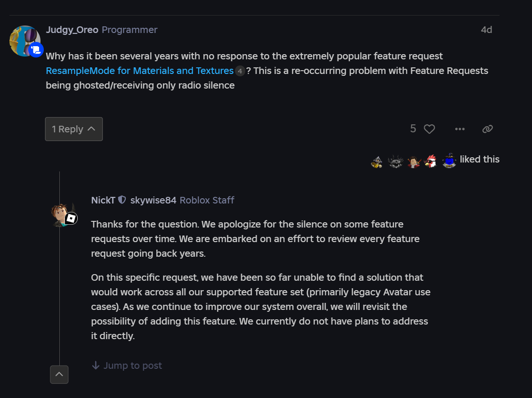Image resolution: width=532 pixels, height=398 pixels.
Task: Click the shield moderator icon beside NickT
Action: click(122, 200)
